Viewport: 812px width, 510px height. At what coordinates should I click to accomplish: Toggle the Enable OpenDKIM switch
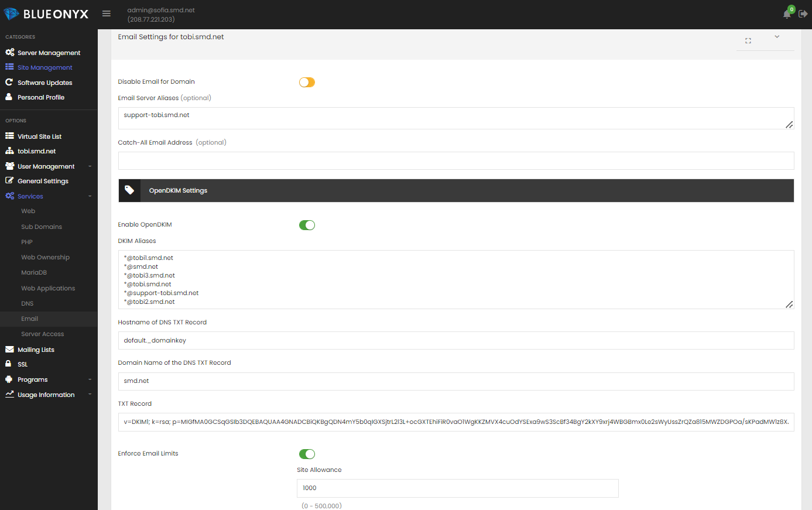pyautogui.click(x=307, y=225)
